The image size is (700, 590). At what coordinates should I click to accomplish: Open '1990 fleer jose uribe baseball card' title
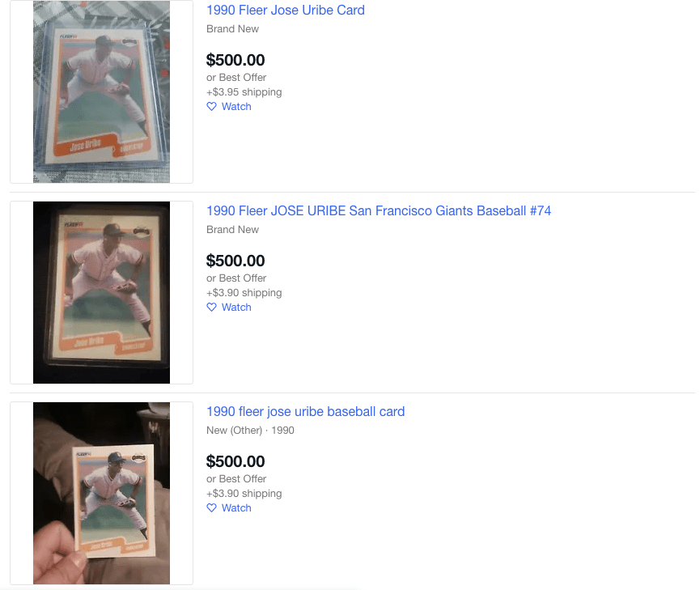pos(305,411)
